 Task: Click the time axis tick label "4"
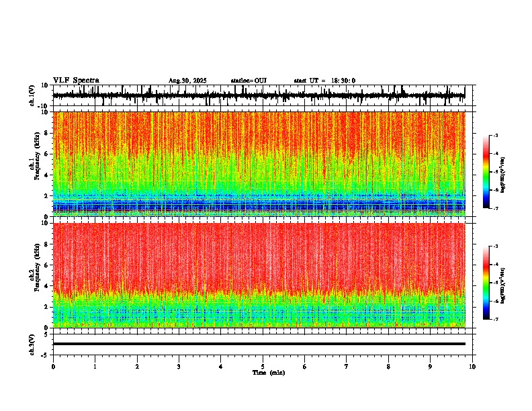[221, 367]
